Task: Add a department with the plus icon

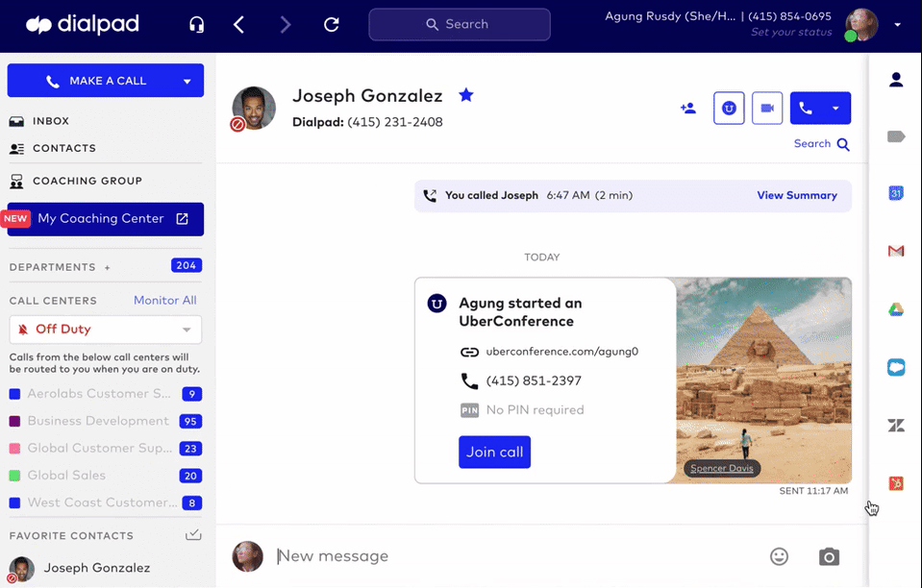Action: [x=107, y=267]
